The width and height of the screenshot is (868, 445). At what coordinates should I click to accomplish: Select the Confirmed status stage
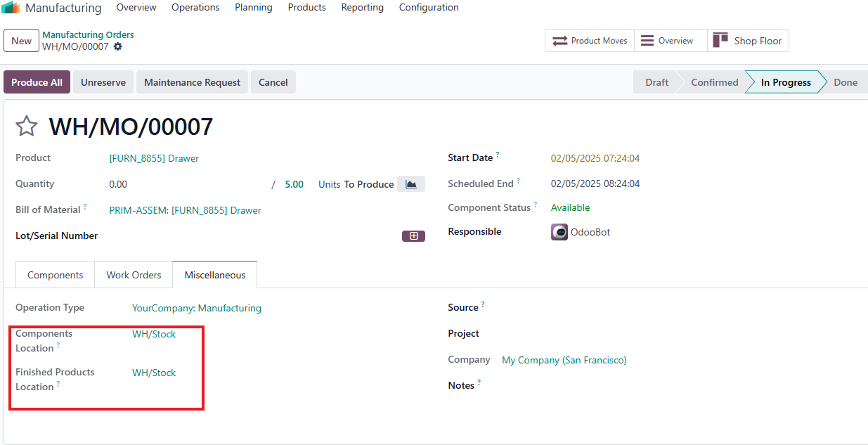point(714,82)
